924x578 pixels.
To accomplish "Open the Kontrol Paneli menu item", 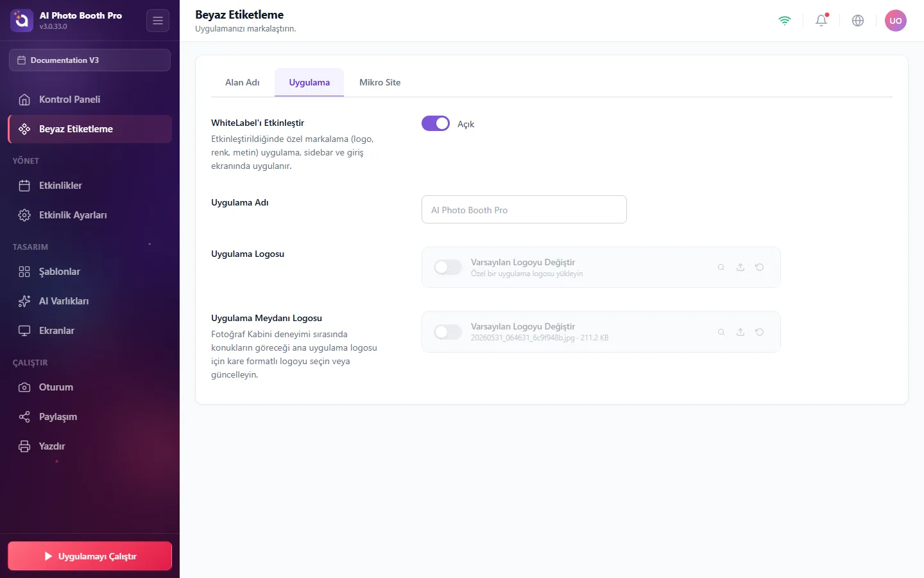I will pos(90,100).
